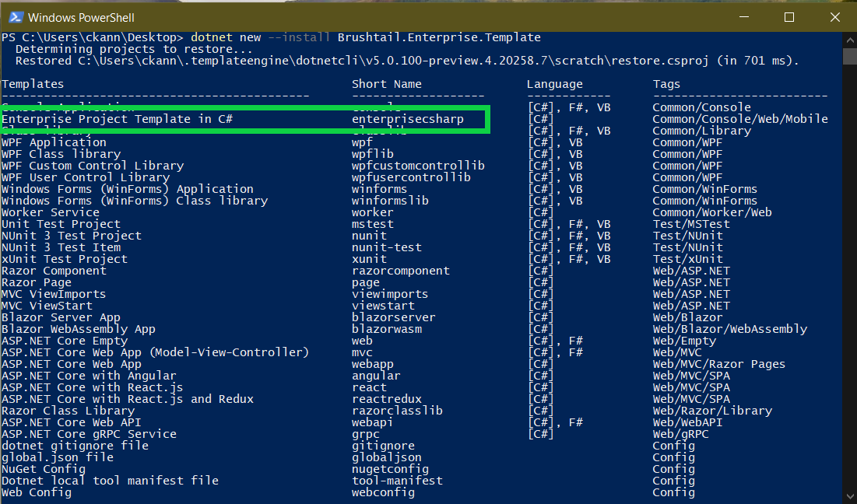
Task: Click 'WPF Custom Control Library' text
Action: 93,166
